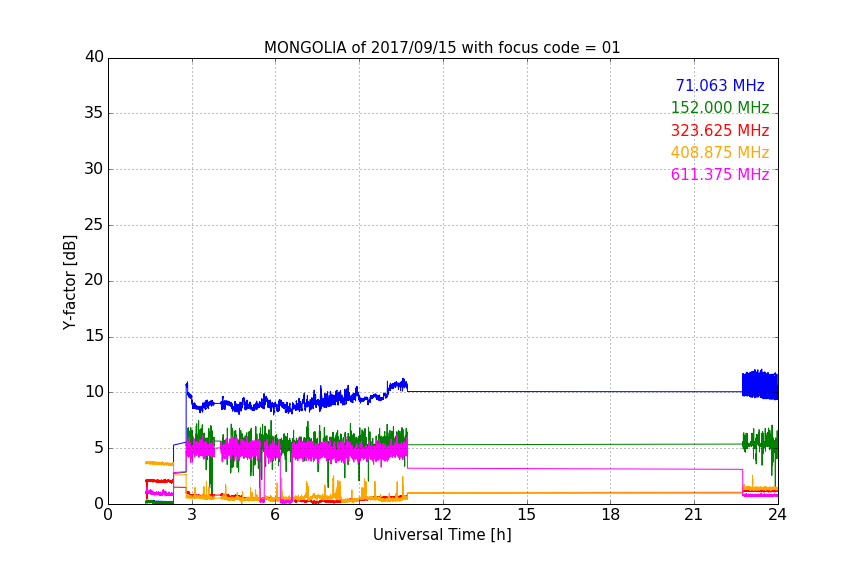The width and height of the screenshot is (864, 576).
Task: Click the x-axis tick label 18
Action: pyautogui.click(x=611, y=515)
